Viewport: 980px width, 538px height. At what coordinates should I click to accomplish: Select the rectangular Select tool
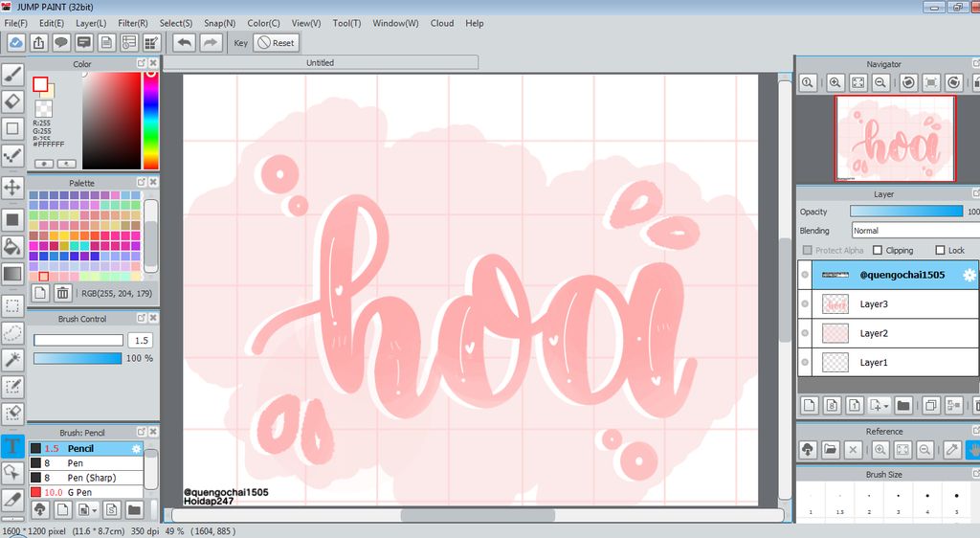pyautogui.click(x=12, y=305)
